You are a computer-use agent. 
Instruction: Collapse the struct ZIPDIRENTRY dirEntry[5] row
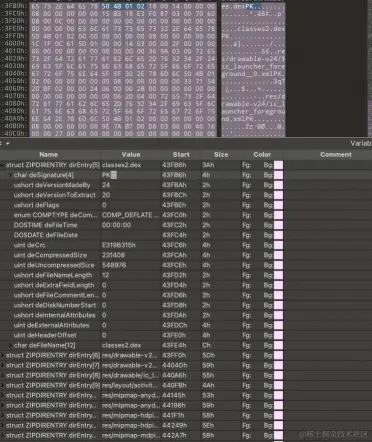(x=2, y=165)
